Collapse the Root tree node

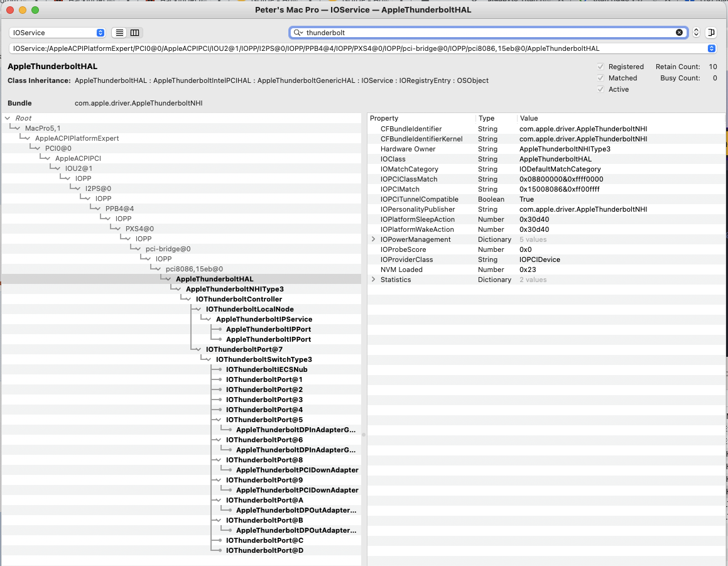(8, 118)
